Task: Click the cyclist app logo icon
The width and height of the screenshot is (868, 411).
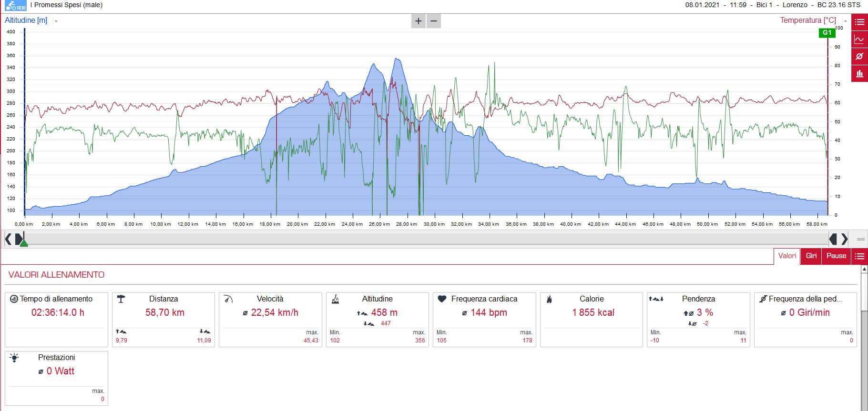Action: [15, 6]
